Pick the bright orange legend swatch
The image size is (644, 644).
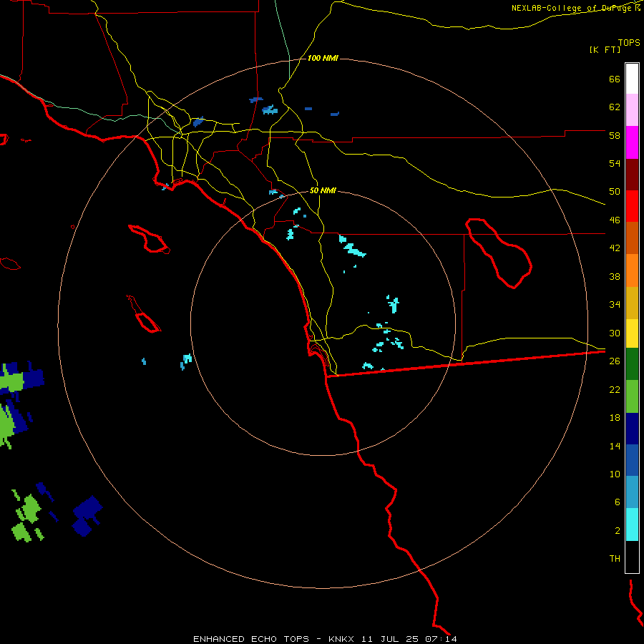tap(632, 270)
